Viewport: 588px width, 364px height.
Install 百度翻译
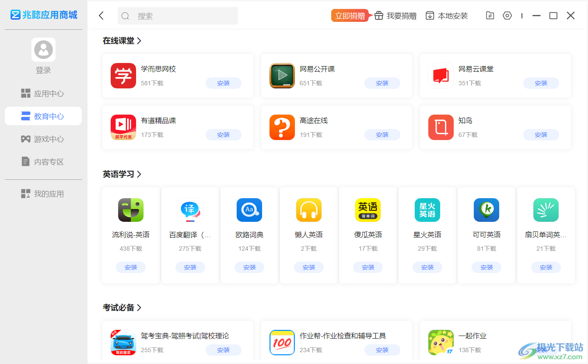coord(190,267)
